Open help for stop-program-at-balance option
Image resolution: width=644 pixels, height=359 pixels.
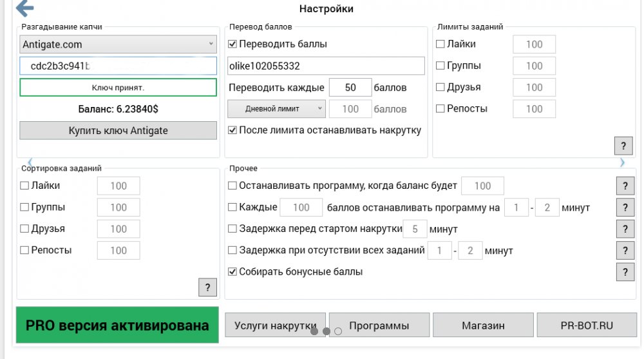(x=625, y=186)
